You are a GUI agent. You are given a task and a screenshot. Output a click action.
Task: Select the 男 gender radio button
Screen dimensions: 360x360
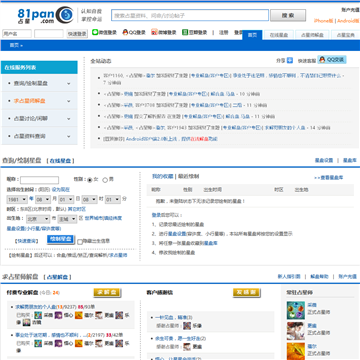coord(105,180)
